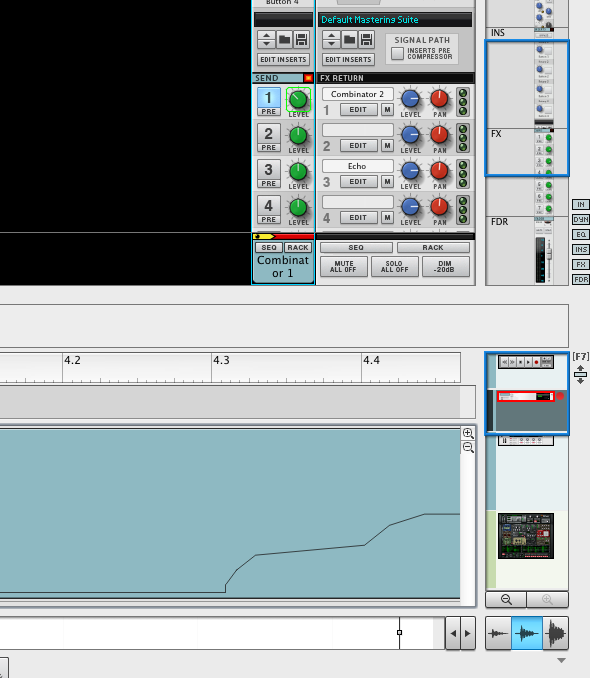This screenshot has height=678, width=590.
Task: Mute the Echo FX Return 3
Action: 387,182
